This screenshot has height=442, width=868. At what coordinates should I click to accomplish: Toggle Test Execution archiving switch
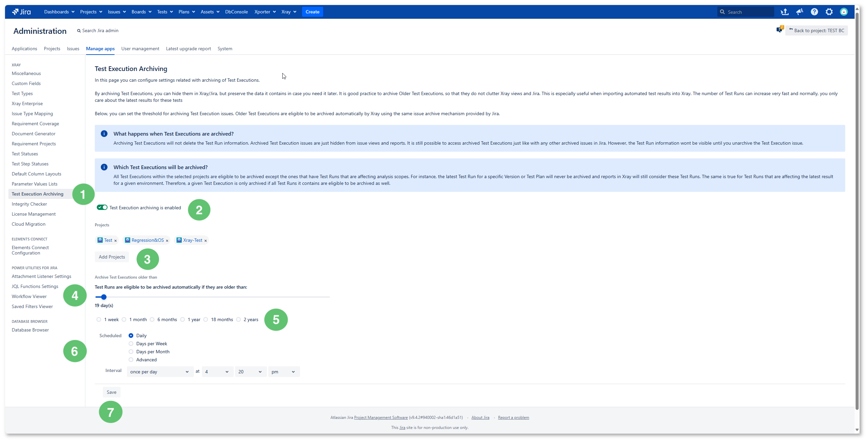pyautogui.click(x=102, y=207)
